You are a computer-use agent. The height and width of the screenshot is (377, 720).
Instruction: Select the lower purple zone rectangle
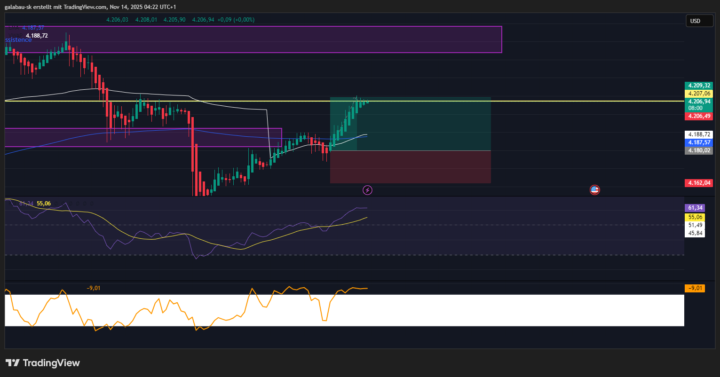[143, 138]
